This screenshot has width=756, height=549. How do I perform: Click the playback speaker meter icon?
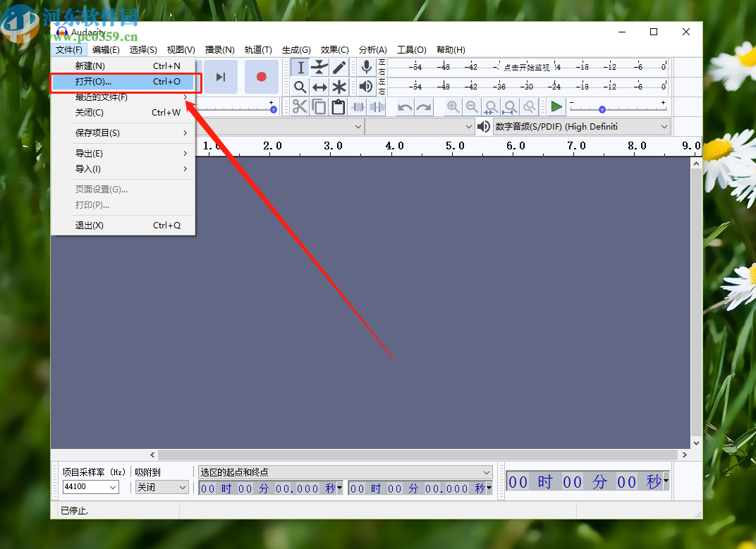(367, 87)
